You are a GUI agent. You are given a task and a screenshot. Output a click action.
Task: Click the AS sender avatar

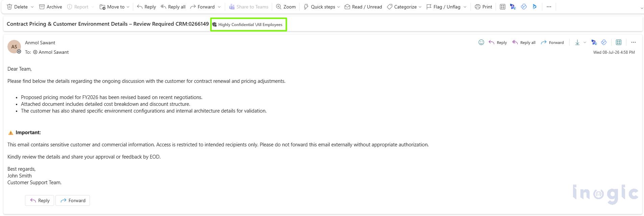[x=14, y=47]
